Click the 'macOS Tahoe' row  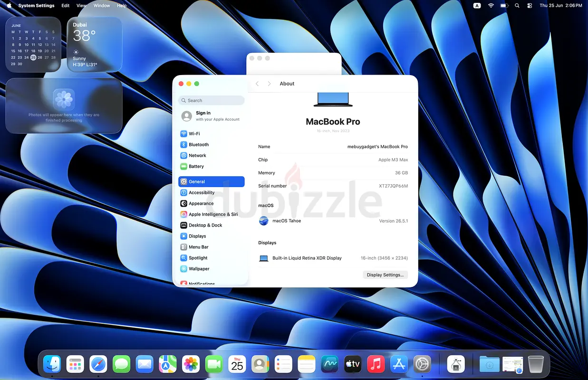click(x=333, y=221)
